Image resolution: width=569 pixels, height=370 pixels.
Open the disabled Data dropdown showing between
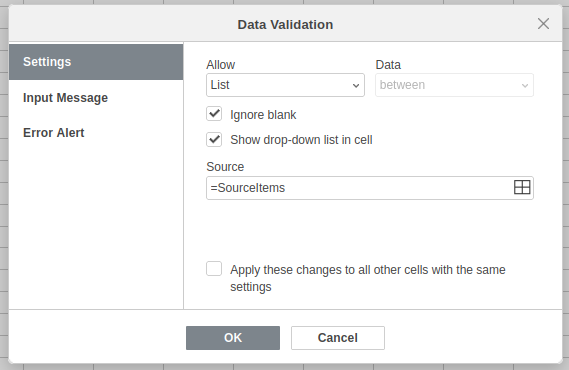pos(454,85)
